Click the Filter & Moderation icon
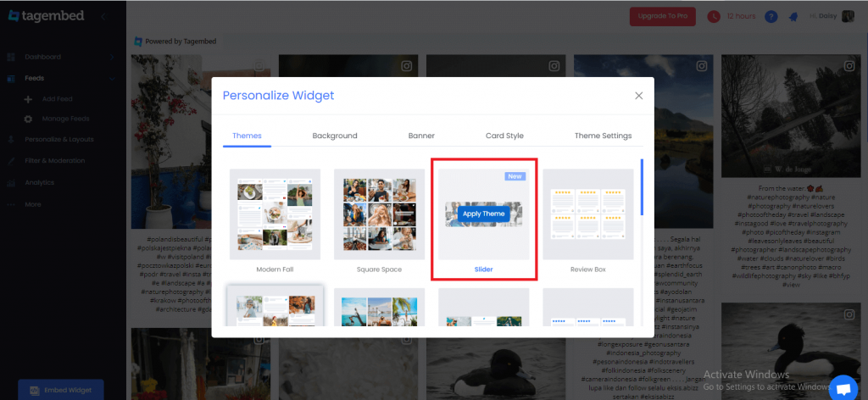868x400 pixels. click(10, 161)
